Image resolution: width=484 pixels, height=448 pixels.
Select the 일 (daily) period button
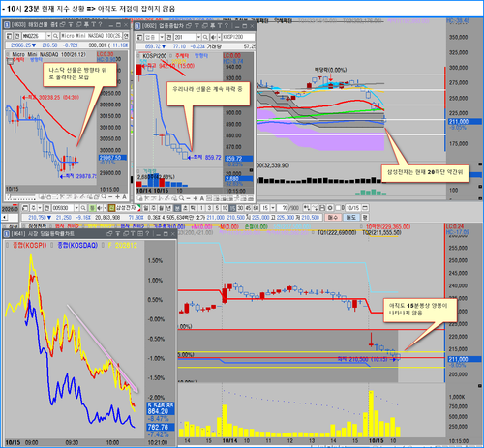pos(146,208)
